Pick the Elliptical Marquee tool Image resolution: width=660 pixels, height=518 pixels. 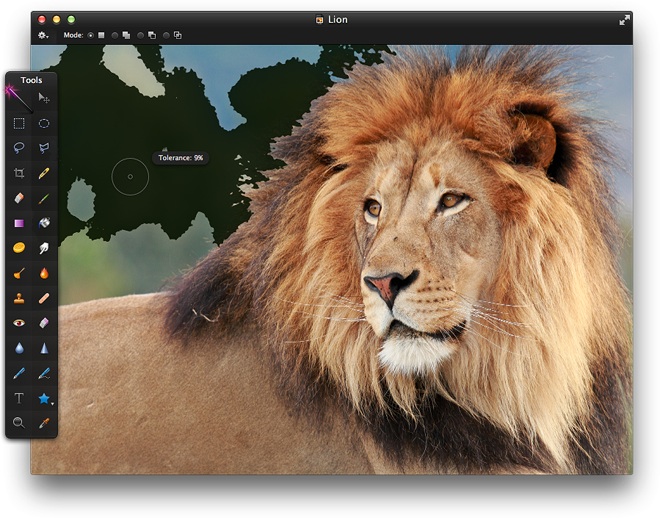[44, 123]
